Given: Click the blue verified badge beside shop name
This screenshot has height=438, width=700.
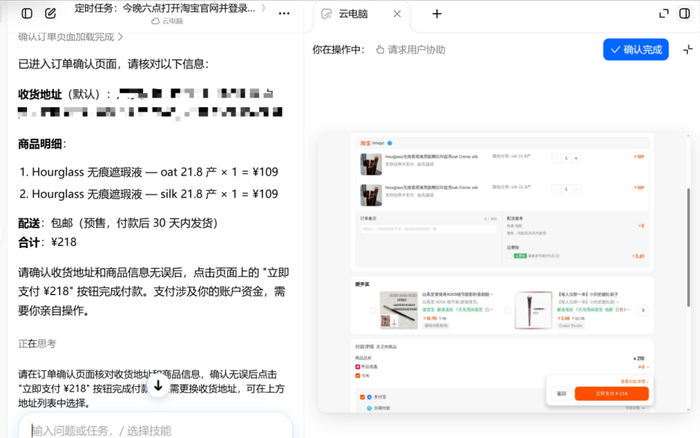Looking at the screenshot, I should click(x=390, y=143).
